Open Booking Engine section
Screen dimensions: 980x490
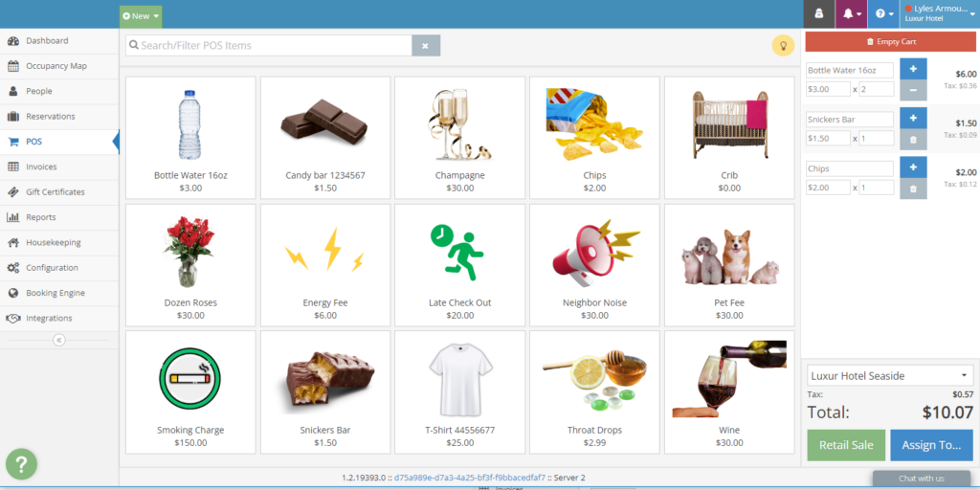click(x=59, y=293)
